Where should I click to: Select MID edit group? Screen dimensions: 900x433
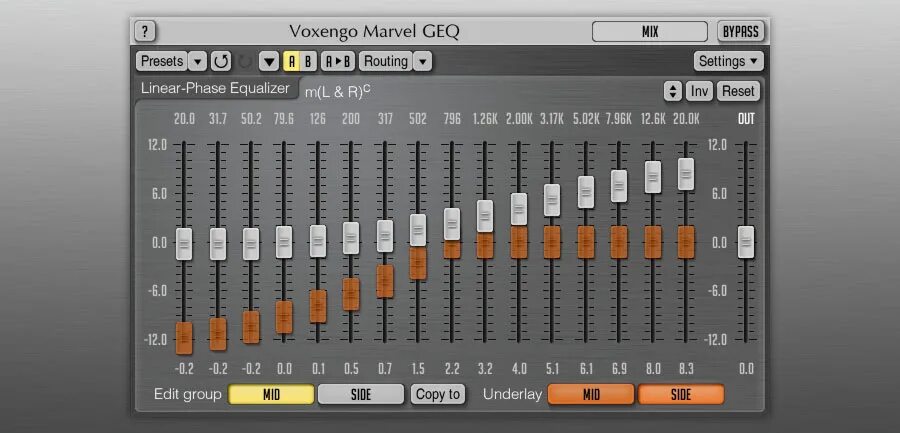(x=271, y=395)
